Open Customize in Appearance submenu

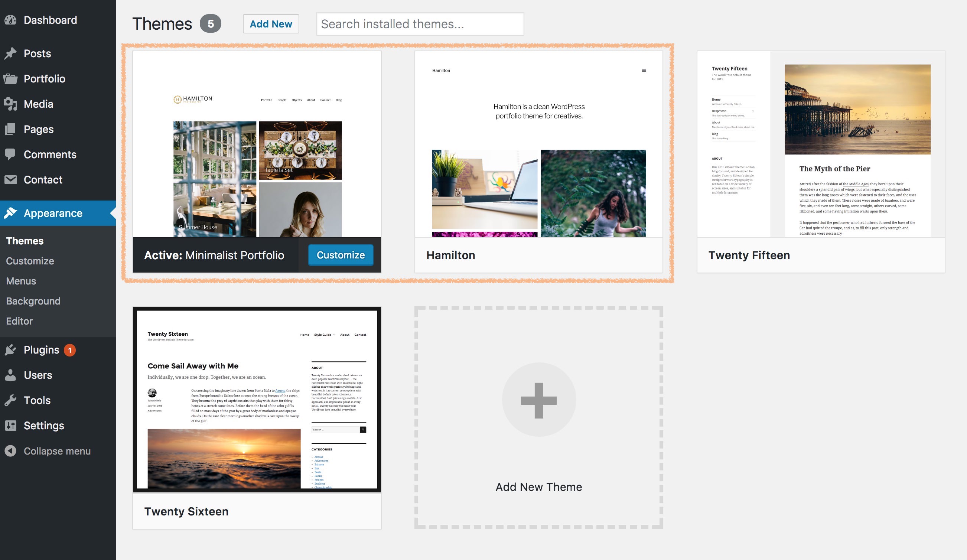click(x=30, y=261)
